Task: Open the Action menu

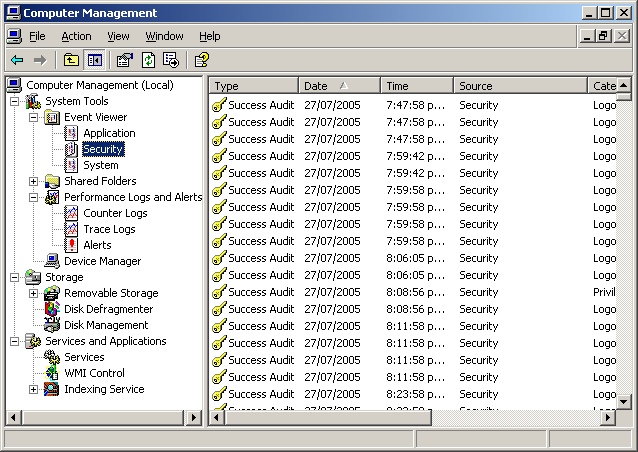Action: tap(76, 36)
